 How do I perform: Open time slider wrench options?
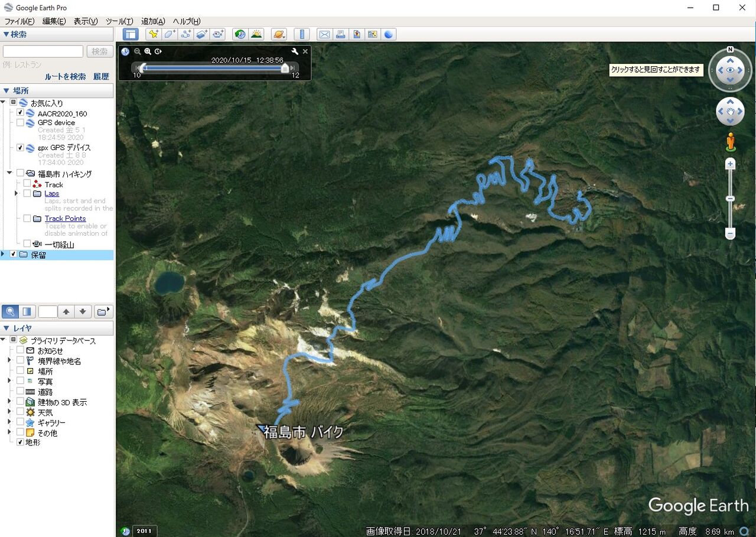click(x=295, y=51)
